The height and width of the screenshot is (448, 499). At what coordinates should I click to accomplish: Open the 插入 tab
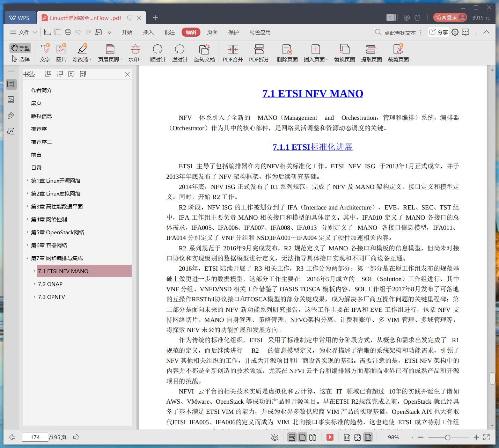(148, 32)
